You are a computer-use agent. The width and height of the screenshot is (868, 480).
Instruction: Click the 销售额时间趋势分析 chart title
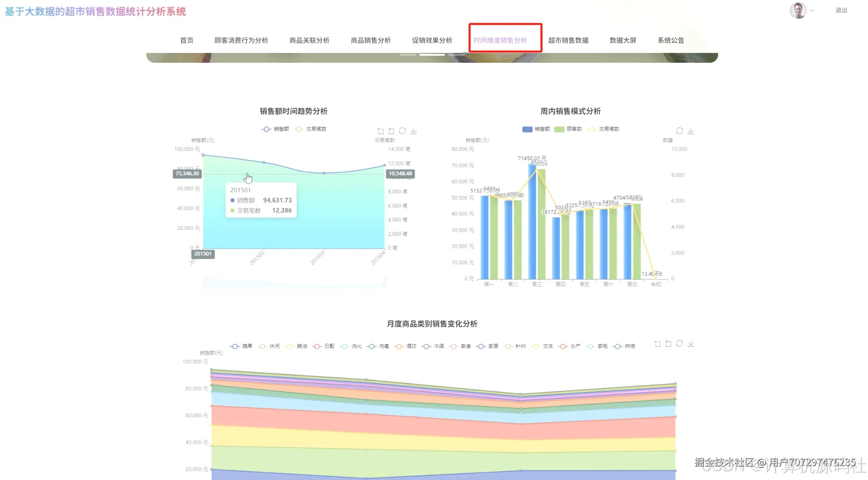tap(294, 112)
